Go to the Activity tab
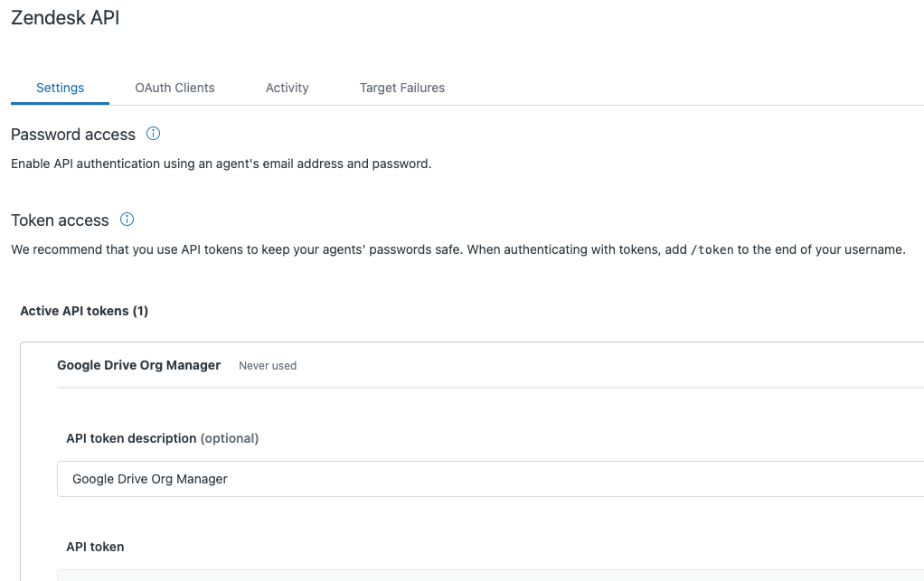This screenshot has width=924, height=581. [287, 88]
